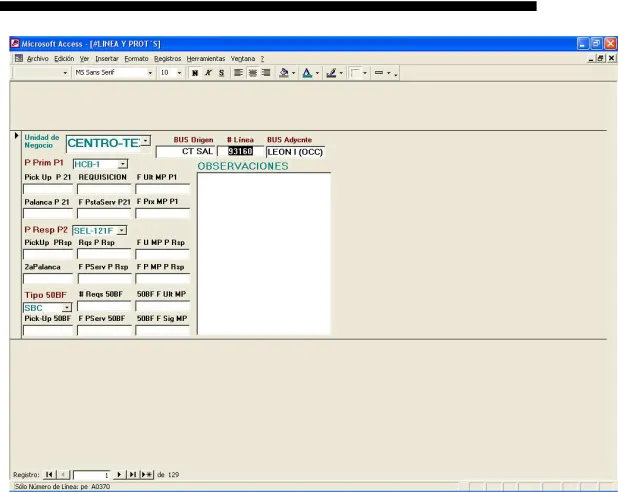The image size is (618, 492).
Task: Apply the line/border color pen icon
Action: coord(331,73)
